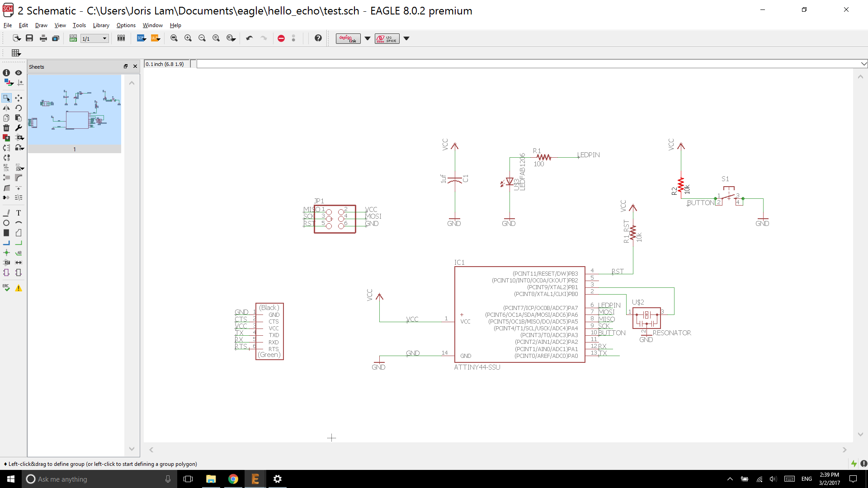Viewport: 868px width, 488px height.
Task: Click the Zoom to fit icon
Action: point(174,38)
